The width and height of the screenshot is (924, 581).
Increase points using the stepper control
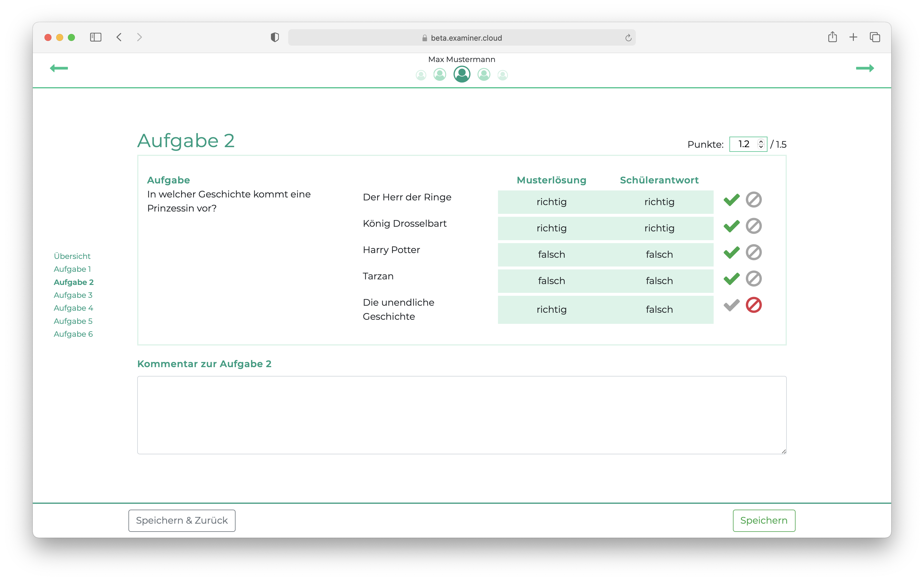[x=761, y=142]
